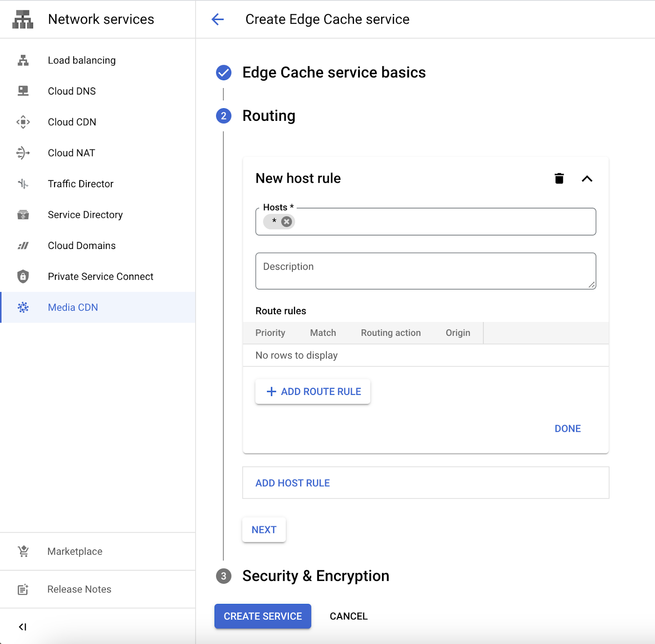Delete the new host rule with trash icon

[x=559, y=179]
